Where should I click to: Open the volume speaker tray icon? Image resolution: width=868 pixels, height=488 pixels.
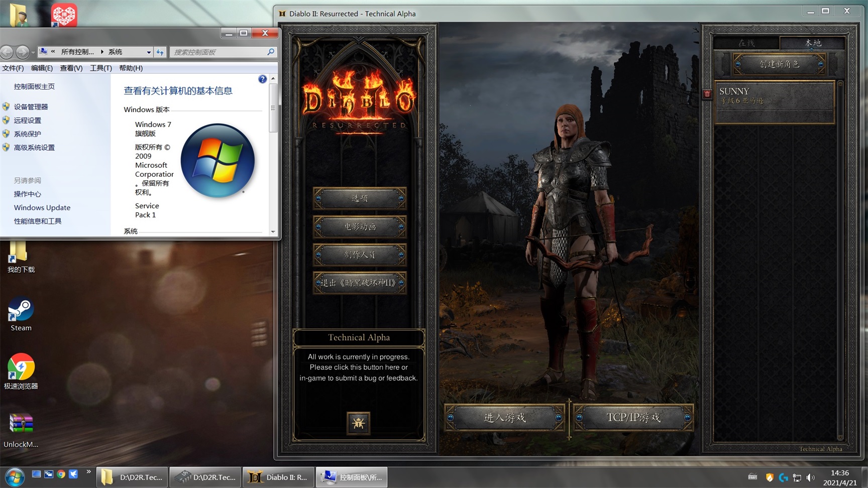pos(810,477)
